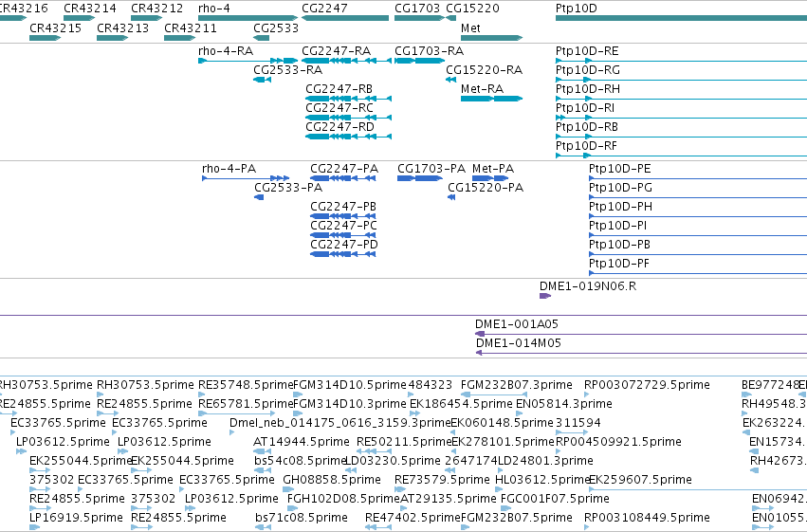The height and width of the screenshot is (532, 807).
Task: Select transcript CG2247-RA
Action: pyautogui.click(x=336, y=51)
